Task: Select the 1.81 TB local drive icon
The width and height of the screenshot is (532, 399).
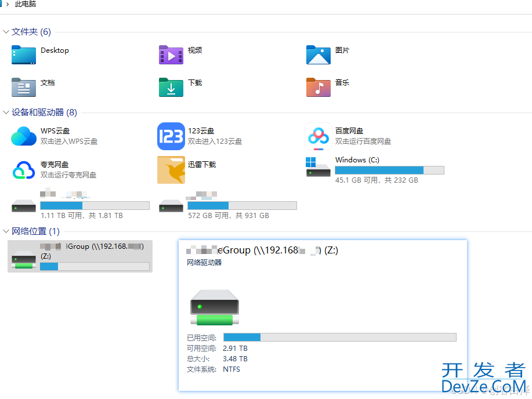Action: 23,206
